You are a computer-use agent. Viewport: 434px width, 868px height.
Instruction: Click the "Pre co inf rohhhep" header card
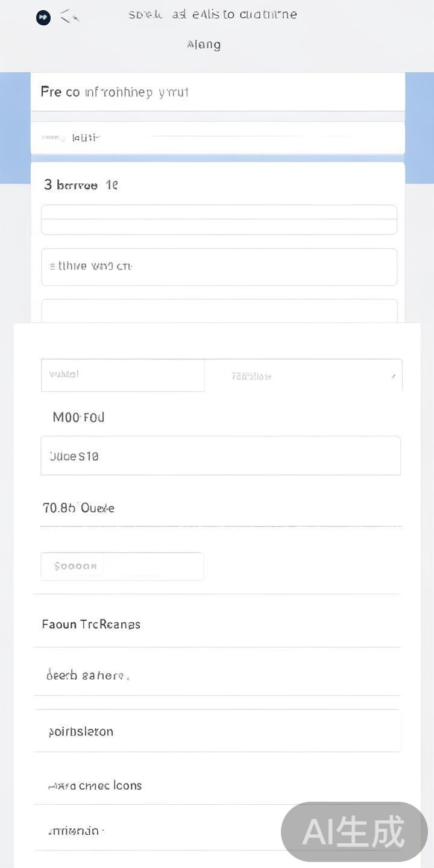coord(217,92)
